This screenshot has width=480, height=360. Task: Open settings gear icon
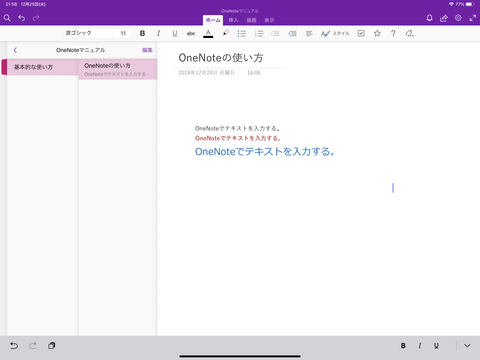(x=458, y=18)
